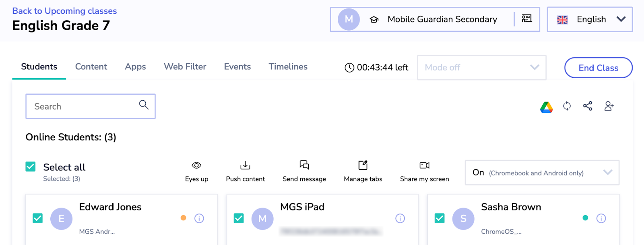The width and height of the screenshot is (644, 245).
Task: Open Google Drive icon
Action: click(x=546, y=107)
